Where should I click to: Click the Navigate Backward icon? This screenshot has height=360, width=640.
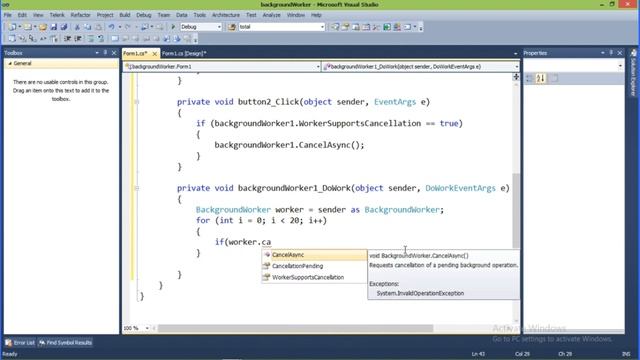pos(144,27)
